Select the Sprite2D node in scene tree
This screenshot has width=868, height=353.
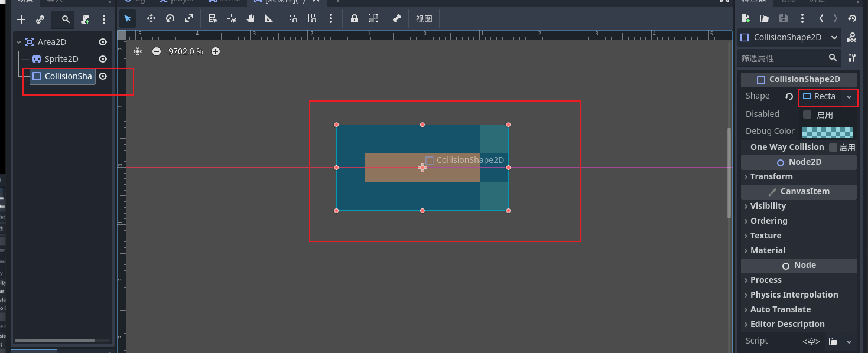pos(61,59)
